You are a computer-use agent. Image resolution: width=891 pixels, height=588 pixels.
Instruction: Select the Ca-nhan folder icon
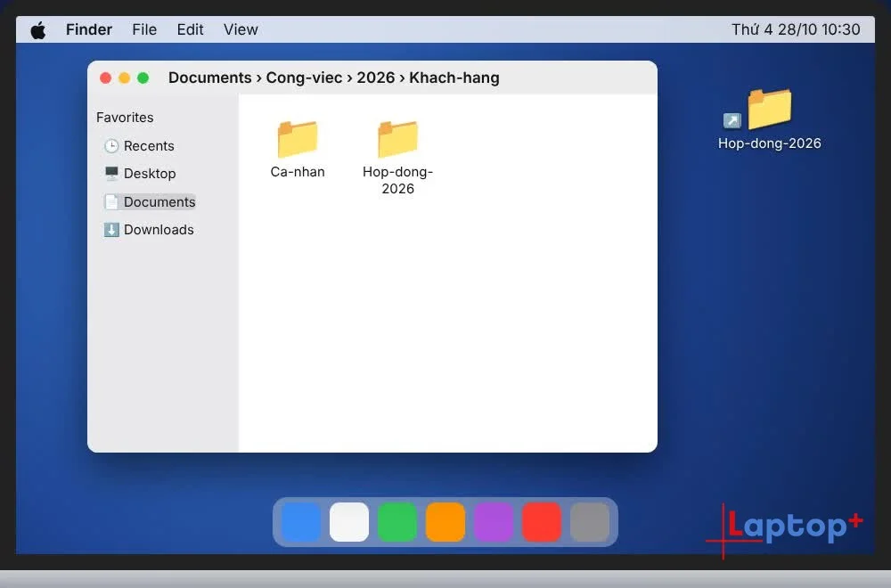pos(298,139)
